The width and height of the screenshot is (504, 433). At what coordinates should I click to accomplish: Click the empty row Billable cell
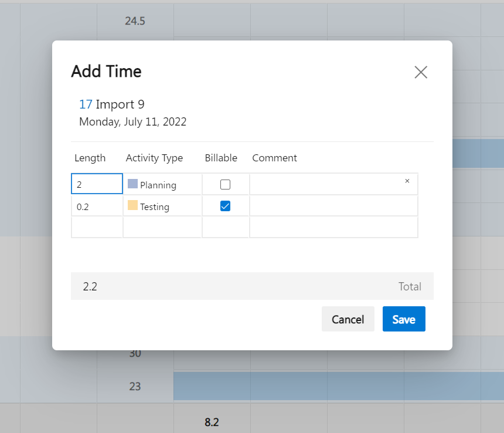coord(225,228)
